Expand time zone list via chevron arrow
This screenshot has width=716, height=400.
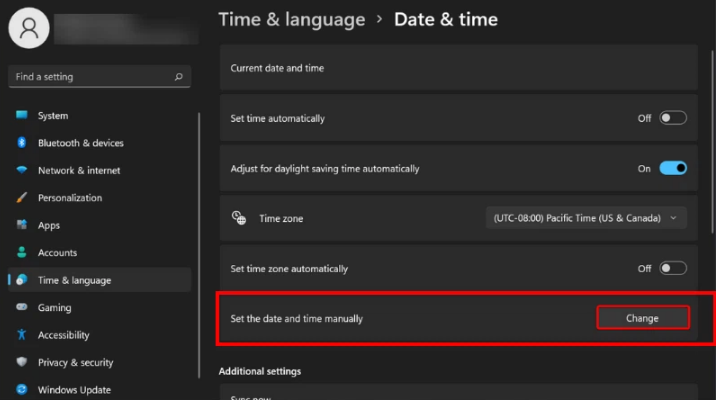click(x=674, y=218)
